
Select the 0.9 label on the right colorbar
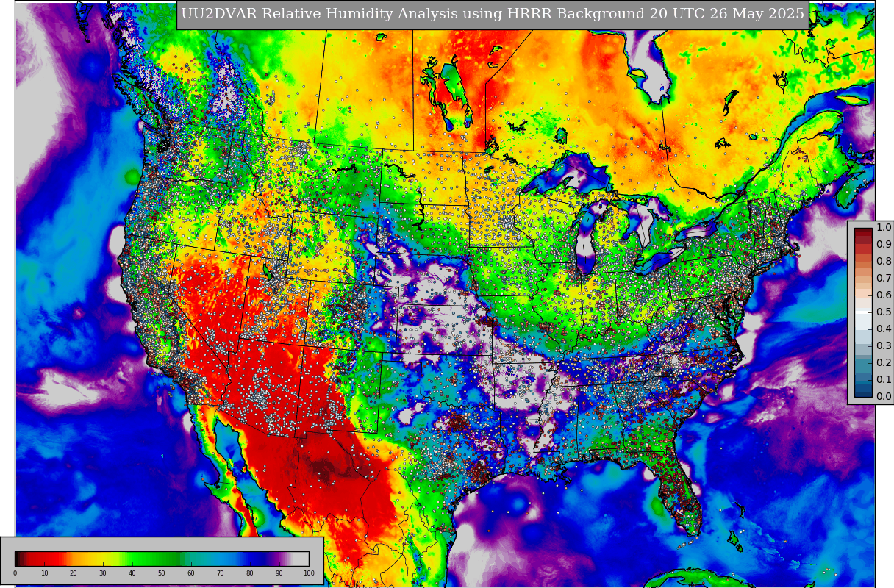[884, 244]
